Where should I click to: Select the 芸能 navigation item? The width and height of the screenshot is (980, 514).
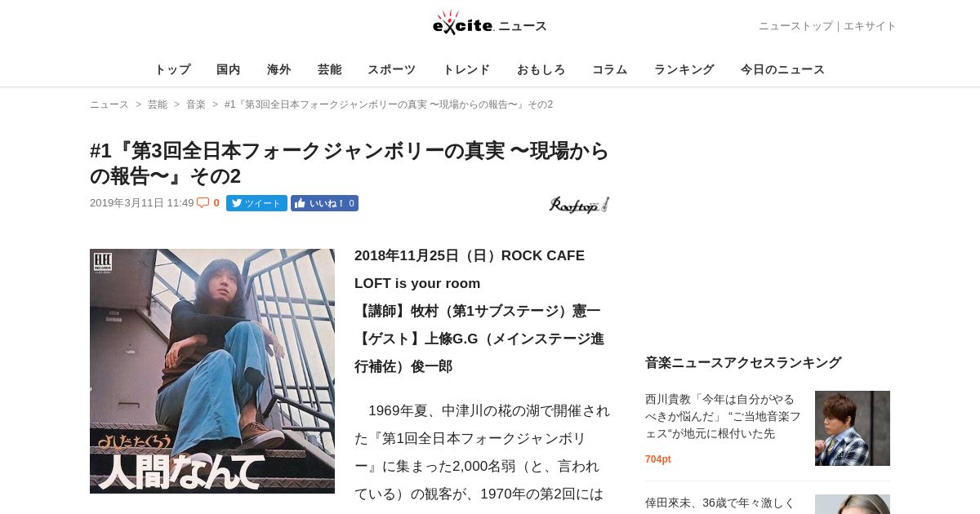coord(330,69)
